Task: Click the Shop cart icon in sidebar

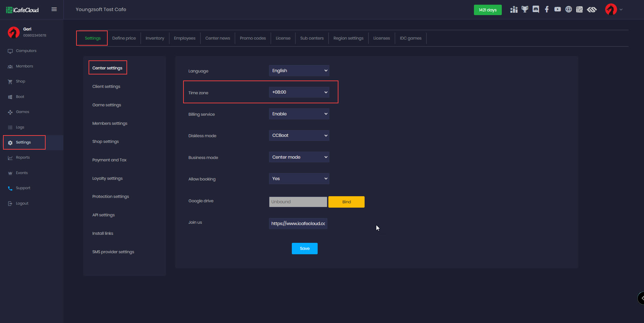Action: (x=10, y=82)
